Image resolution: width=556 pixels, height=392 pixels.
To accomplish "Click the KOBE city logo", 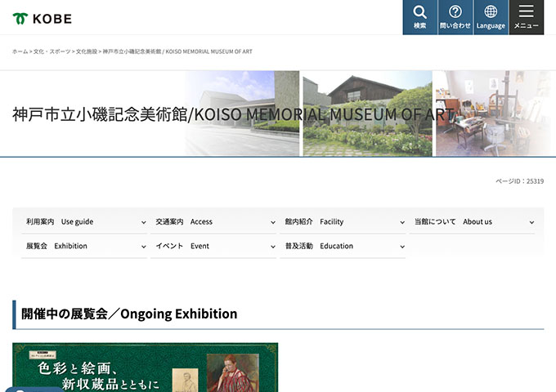I will click(43, 19).
